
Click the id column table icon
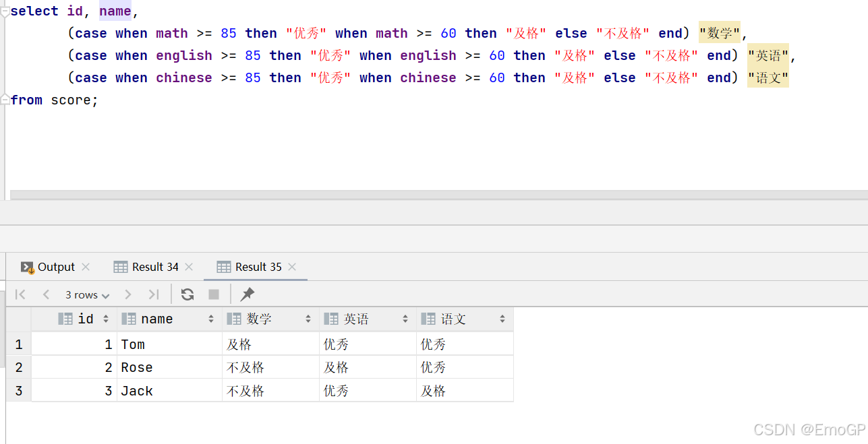pyautogui.click(x=65, y=319)
